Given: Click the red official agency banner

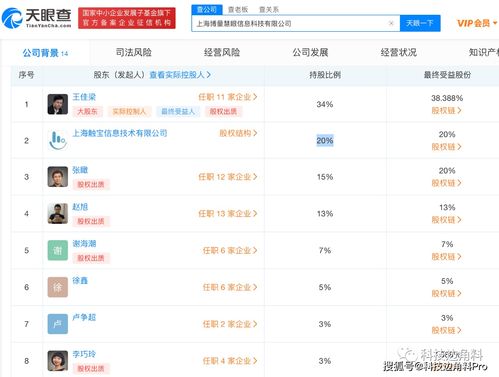Looking at the screenshot, I should 127,18.
